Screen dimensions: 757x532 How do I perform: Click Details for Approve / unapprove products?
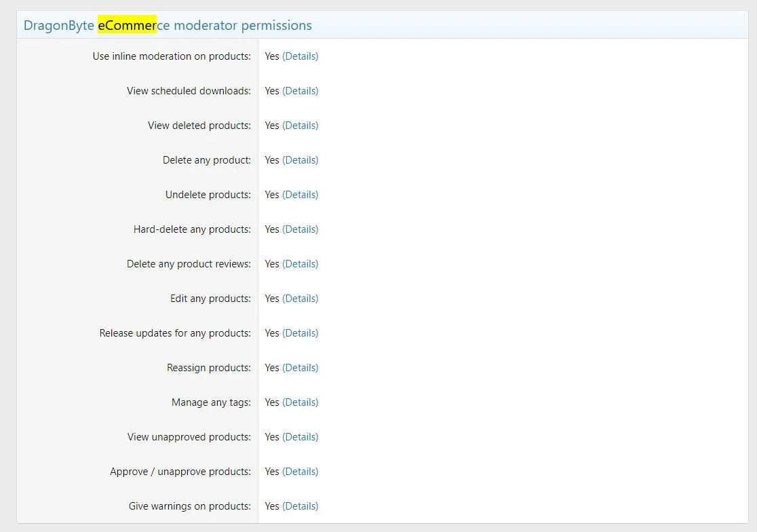[300, 472]
